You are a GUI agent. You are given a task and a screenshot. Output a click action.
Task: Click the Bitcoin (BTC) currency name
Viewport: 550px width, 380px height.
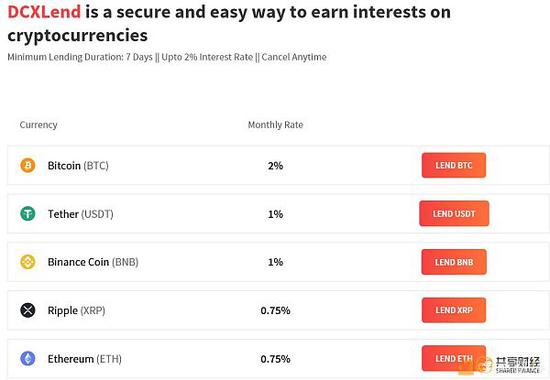[78, 166]
